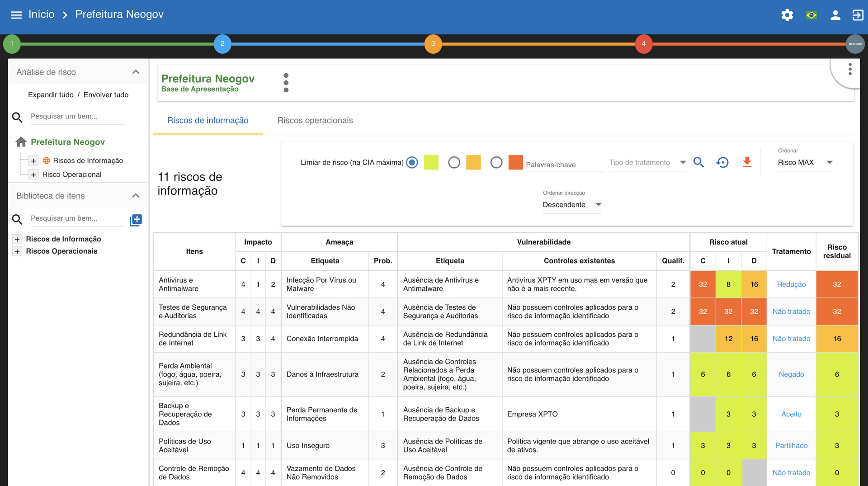Select the red-orange risk threshold radio button
This screenshot has height=486, width=868.
coord(496,162)
